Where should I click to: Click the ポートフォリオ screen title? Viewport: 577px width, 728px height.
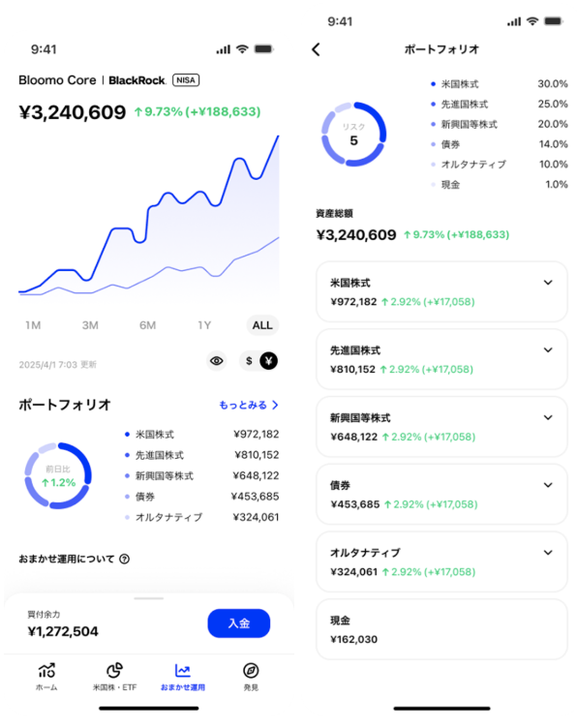tap(441, 49)
